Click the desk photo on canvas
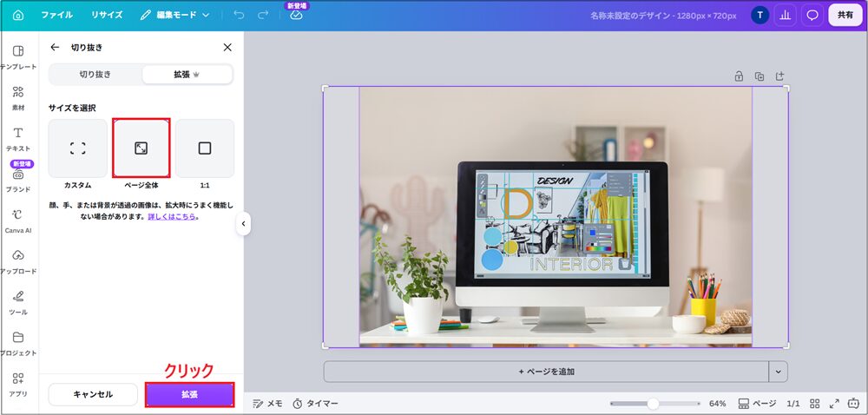This screenshot has width=868, height=415. 556,217
